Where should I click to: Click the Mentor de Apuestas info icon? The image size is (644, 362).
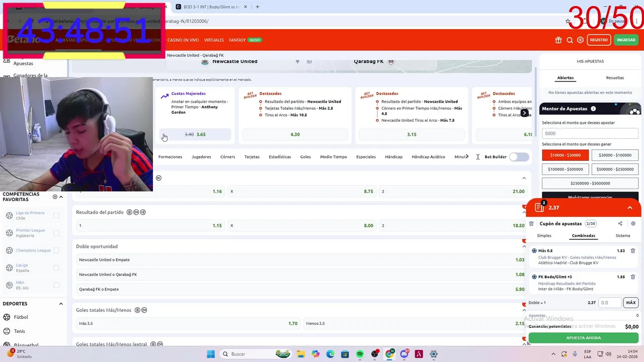(x=593, y=109)
